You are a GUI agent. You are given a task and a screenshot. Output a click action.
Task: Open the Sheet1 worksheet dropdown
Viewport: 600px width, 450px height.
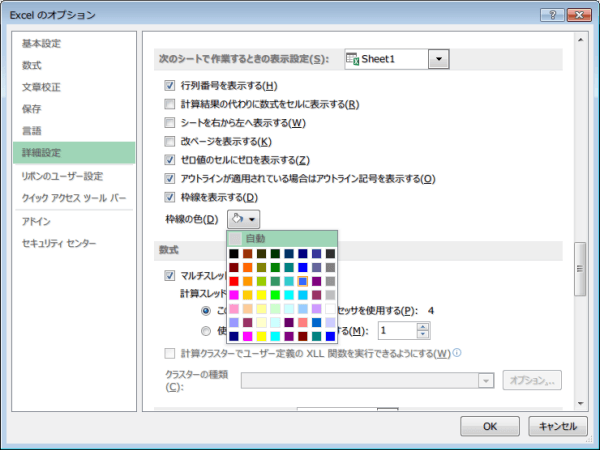(x=439, y=59)
